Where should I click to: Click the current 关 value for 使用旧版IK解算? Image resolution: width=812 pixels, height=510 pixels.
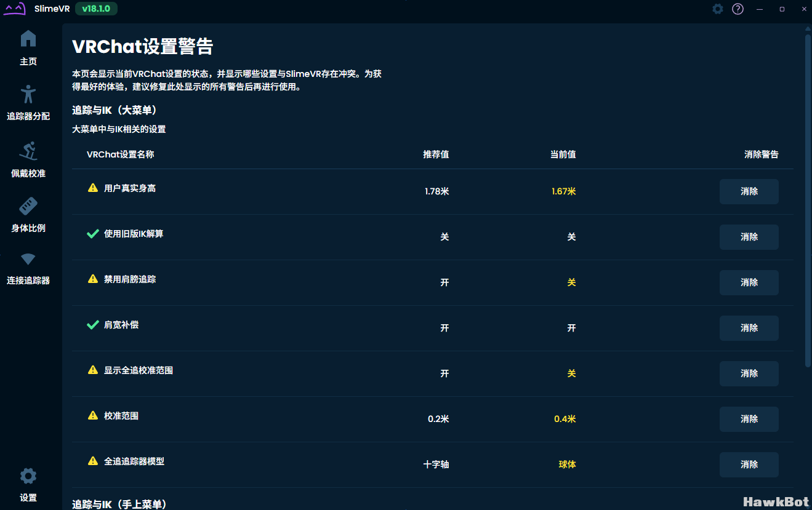(x=572, y=237)
